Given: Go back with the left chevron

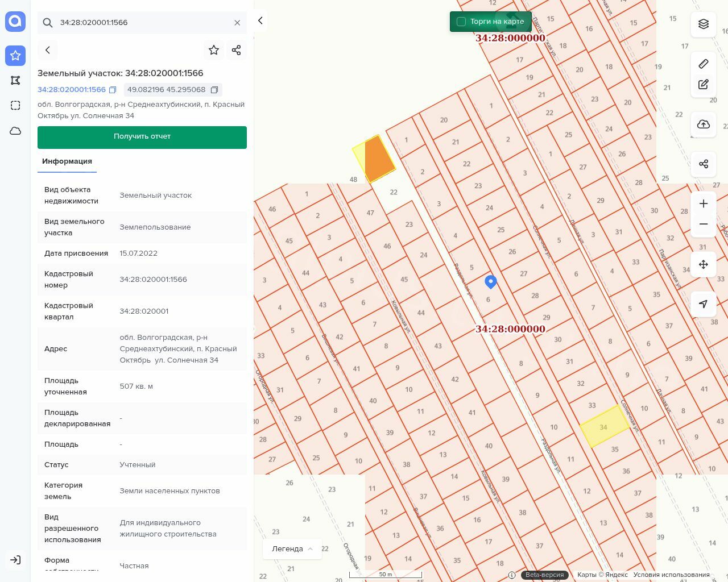Looking at the screenshot, I should point(48,50).
